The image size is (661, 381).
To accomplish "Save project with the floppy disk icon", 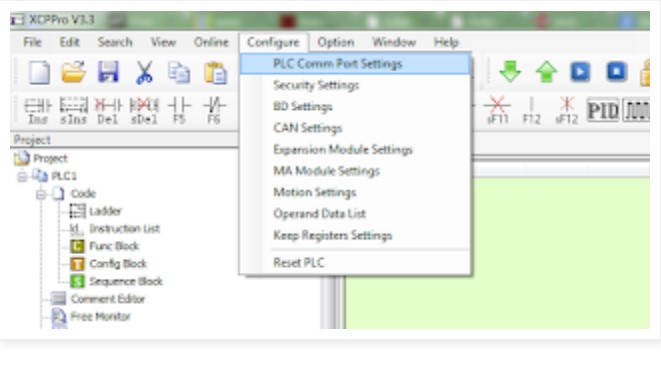I will (108, 72).
